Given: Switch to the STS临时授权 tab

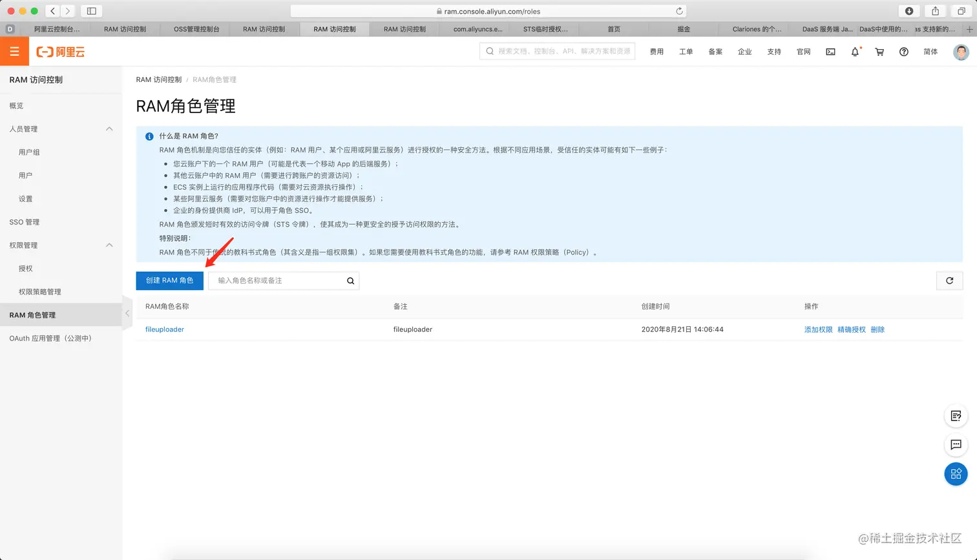Looking at the screenshot, I should coord(545,29).
